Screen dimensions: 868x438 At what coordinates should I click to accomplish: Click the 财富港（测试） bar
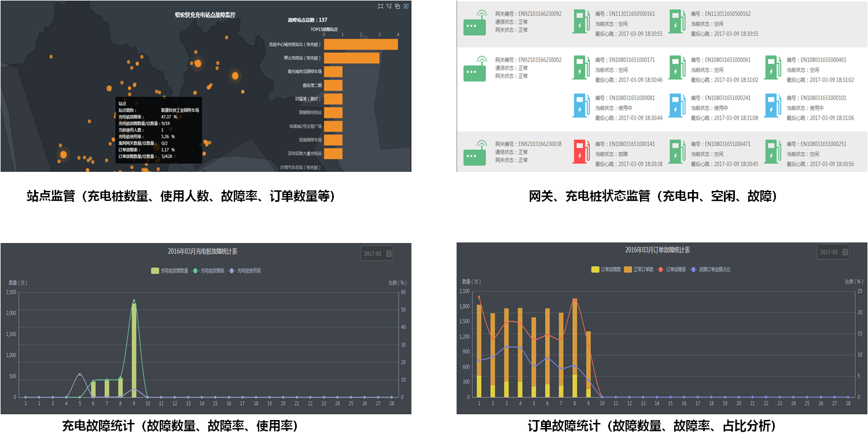[333, 99]
